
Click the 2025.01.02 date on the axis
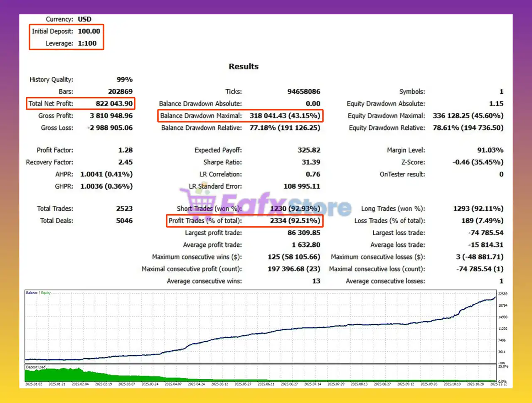(34, 384)
